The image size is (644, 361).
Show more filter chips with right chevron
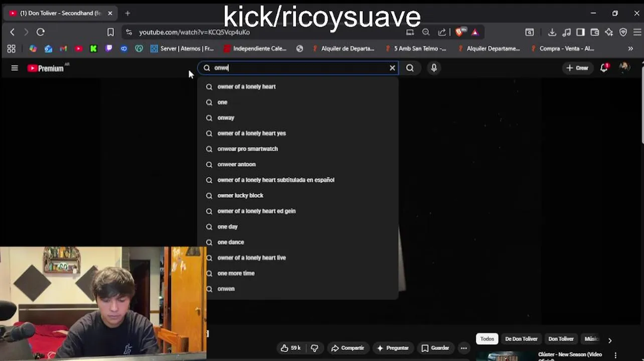[610, 340]
